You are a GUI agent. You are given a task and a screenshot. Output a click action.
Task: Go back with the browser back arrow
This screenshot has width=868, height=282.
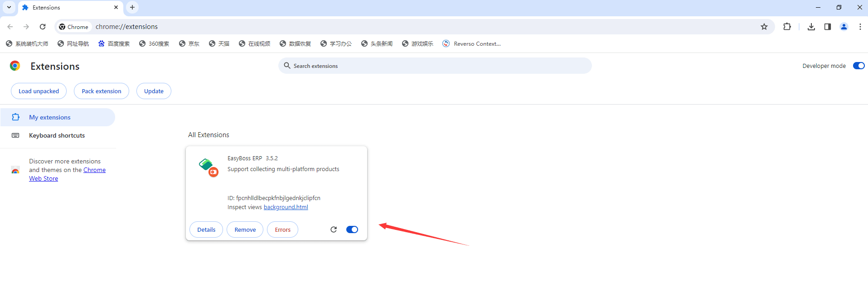(10, 27)
